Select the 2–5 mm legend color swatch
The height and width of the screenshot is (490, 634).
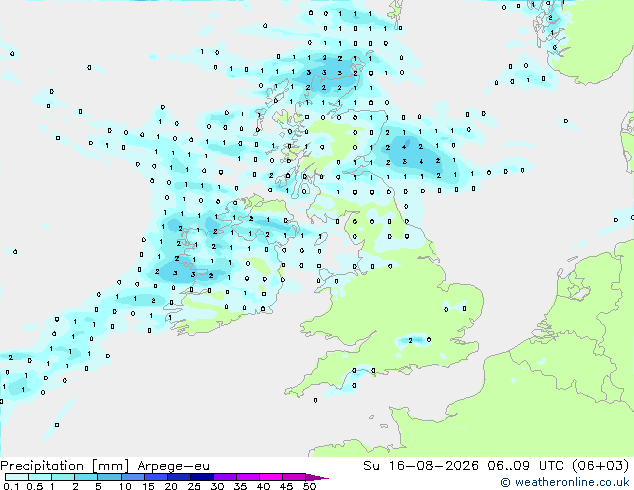tap(86, 477)
